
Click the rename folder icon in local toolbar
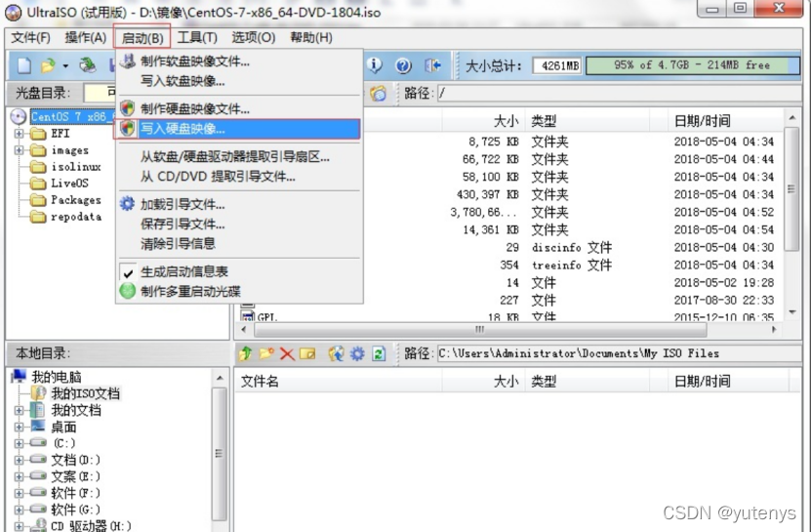307,353
